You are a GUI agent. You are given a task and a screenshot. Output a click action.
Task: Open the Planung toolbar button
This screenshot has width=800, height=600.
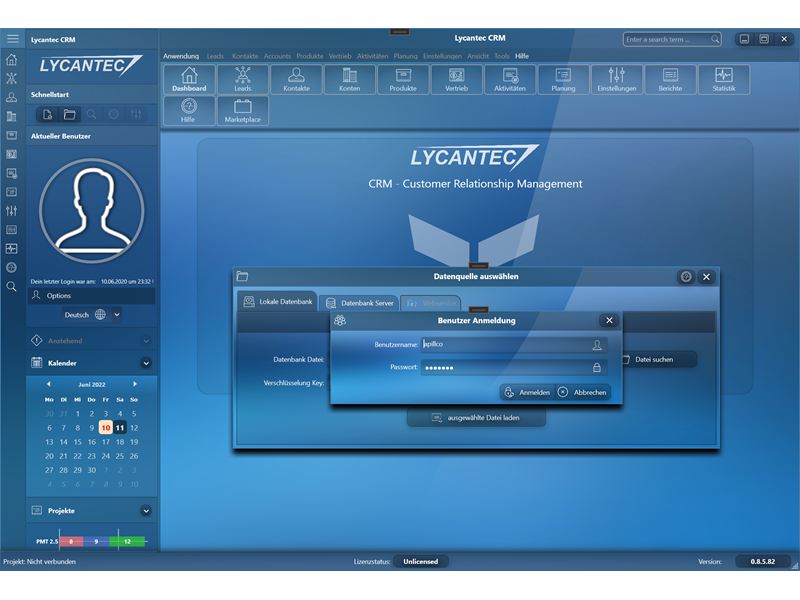pos(563,80)
